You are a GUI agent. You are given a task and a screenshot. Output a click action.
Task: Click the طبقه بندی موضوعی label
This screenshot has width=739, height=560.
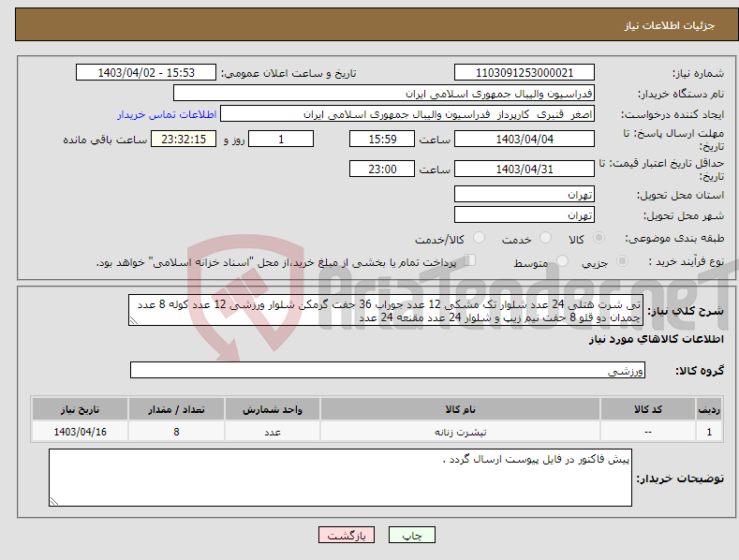click(x=674, y=239)
